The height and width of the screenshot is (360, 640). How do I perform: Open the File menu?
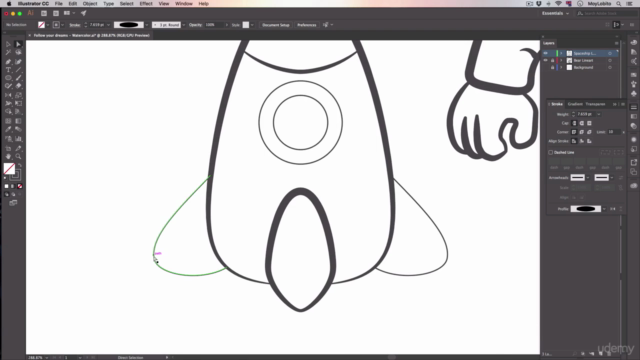coord(59,4)
